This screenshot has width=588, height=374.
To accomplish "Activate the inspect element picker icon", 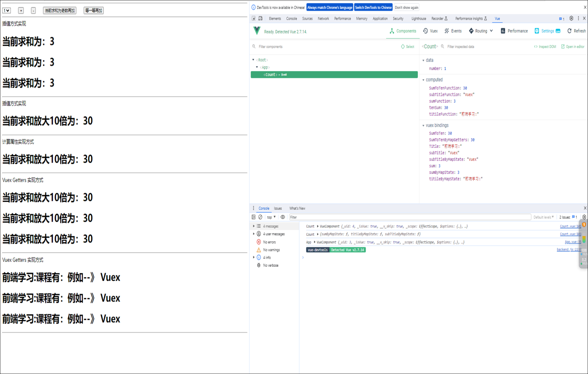I will [x=254, y=18].
